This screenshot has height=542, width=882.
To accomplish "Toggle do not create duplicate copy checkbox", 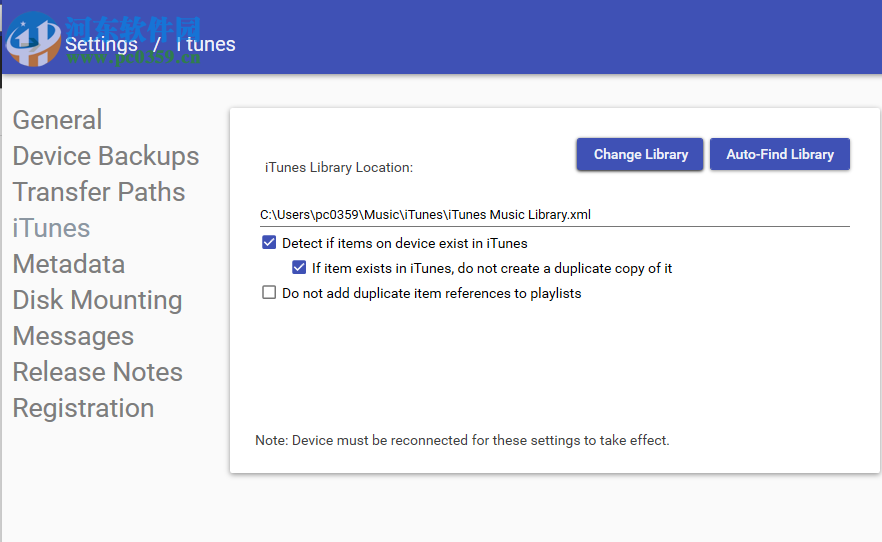I will point(299,268).
